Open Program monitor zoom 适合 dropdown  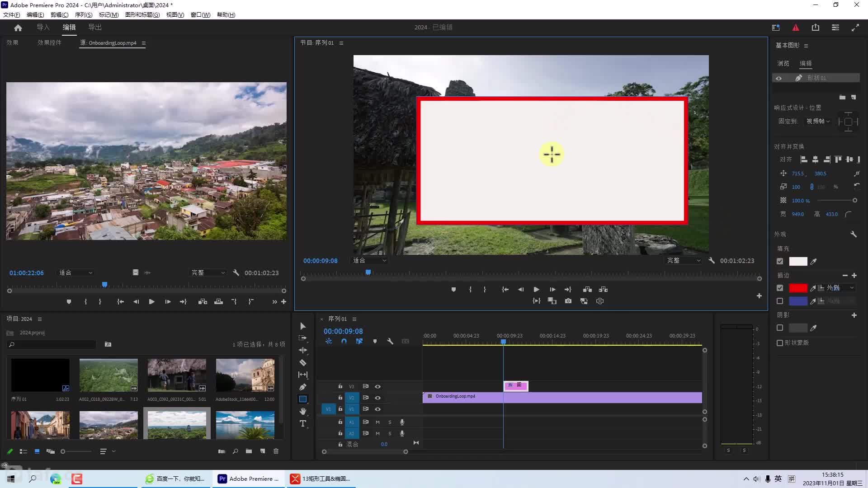pos(369,261)
